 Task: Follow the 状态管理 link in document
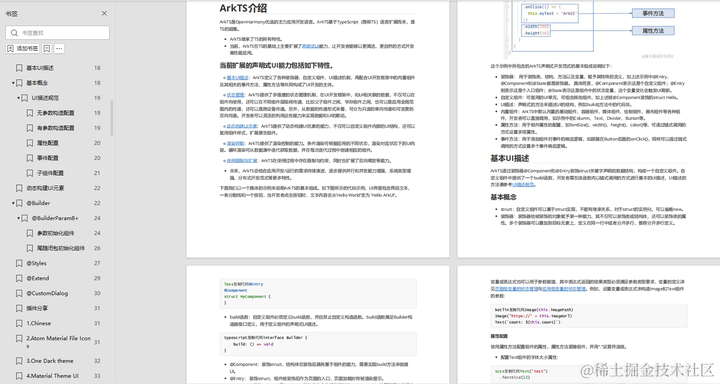(x=236, y=95)
